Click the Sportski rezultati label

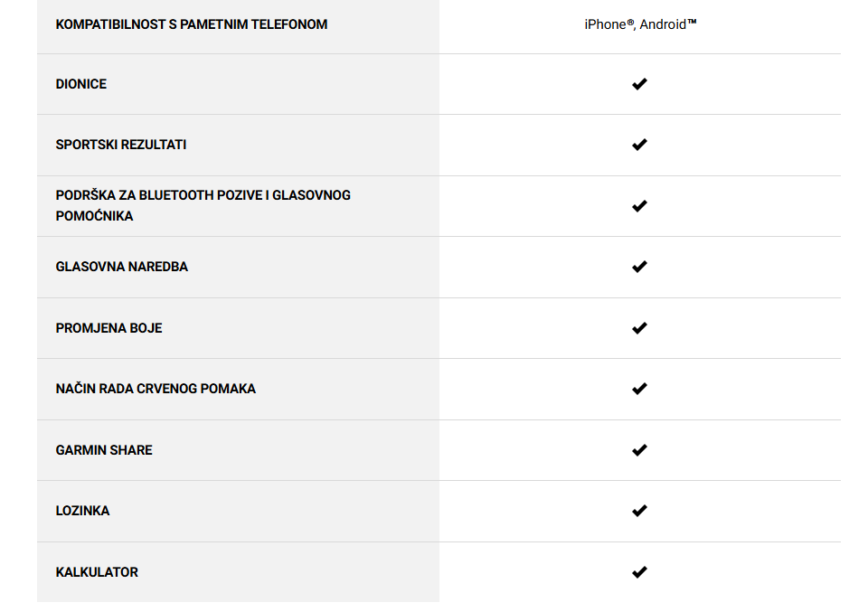point(120,145)
